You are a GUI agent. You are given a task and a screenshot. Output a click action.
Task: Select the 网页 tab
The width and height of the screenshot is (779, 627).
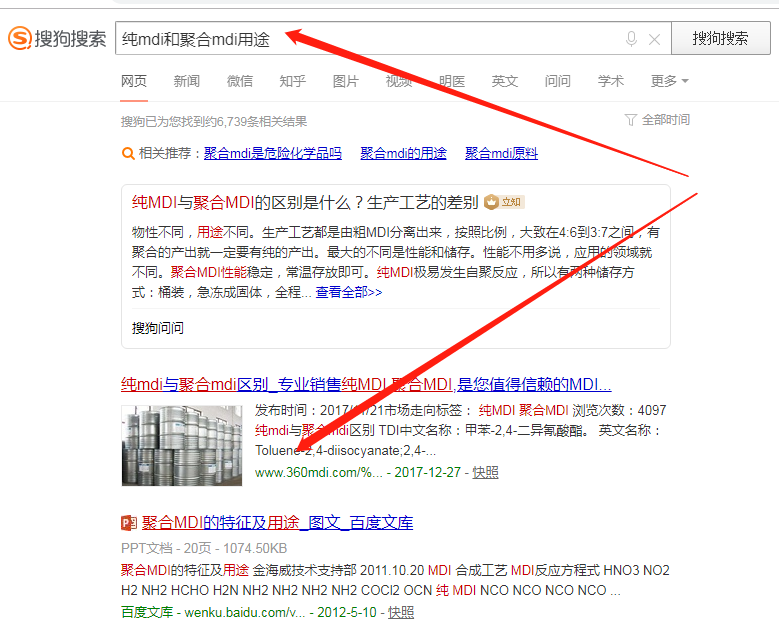coord(134,81)
